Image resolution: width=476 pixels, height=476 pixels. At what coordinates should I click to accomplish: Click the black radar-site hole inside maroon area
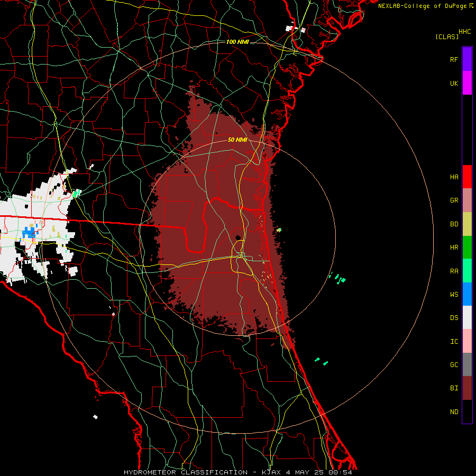coord(238,237)
